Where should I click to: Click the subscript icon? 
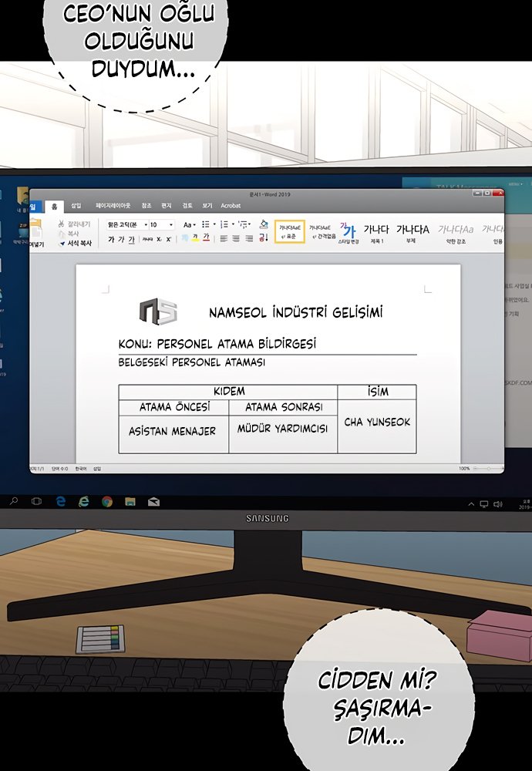(x=159, y=239)
